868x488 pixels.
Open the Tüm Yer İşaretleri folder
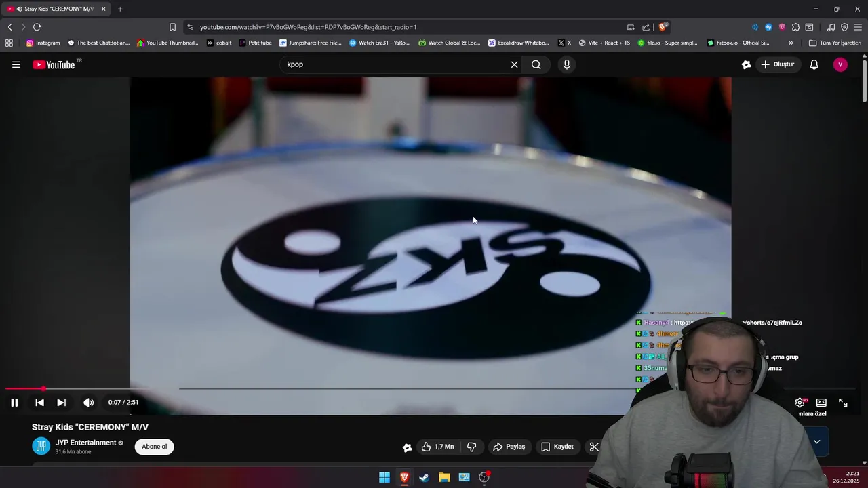835,43
